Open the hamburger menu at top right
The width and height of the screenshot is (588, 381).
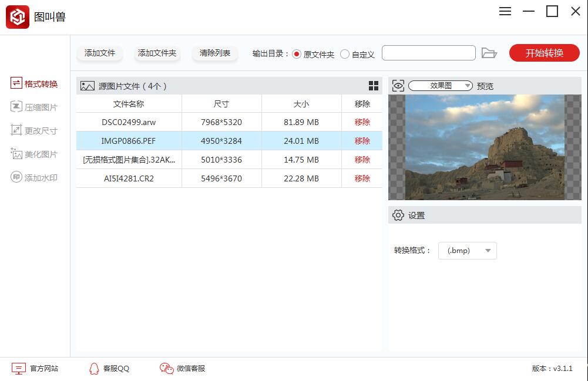[505, 11]
